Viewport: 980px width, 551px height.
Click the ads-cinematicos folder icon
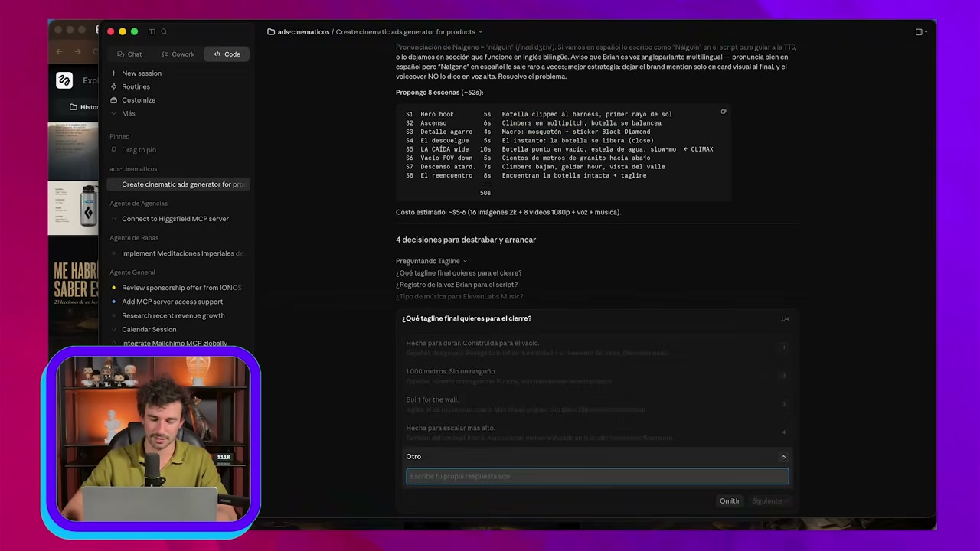[271, 32]
